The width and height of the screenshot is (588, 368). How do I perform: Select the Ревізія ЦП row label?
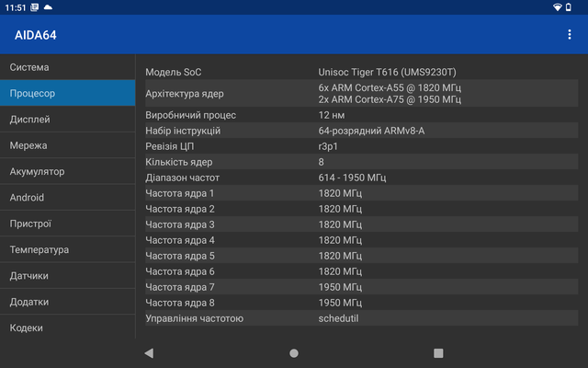(170, 146)
